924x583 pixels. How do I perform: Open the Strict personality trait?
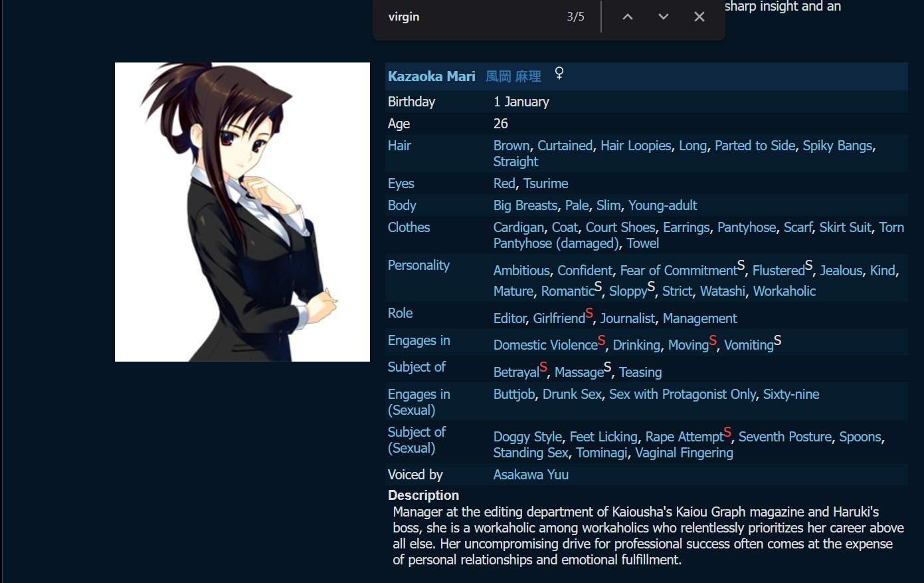(x=678, y=291)
